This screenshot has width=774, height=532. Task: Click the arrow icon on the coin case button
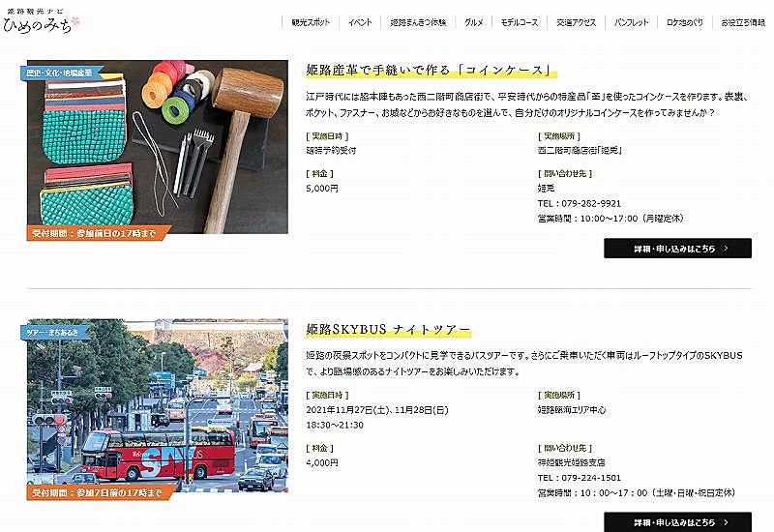click(726, 249)
